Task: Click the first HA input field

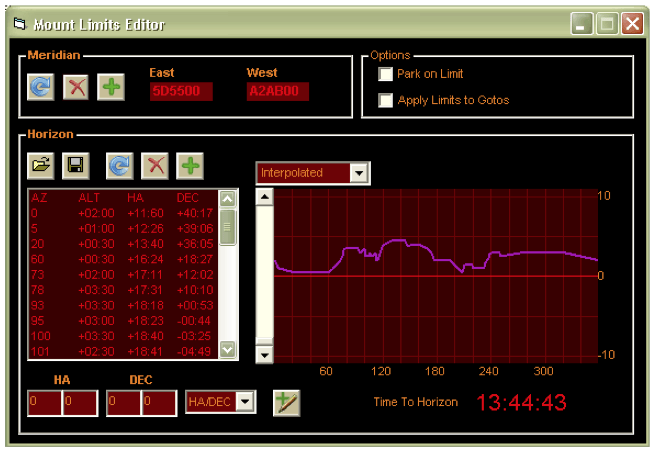Action: pos(45,403)
